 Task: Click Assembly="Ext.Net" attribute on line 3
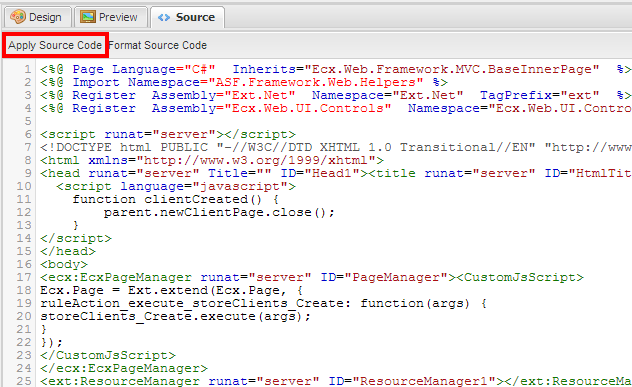click(x=224, y=95)
